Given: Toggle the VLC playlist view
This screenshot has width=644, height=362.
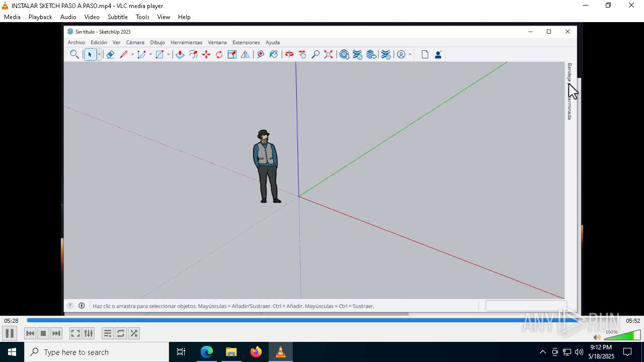Looking at the screenshot, I should (107, 333).
